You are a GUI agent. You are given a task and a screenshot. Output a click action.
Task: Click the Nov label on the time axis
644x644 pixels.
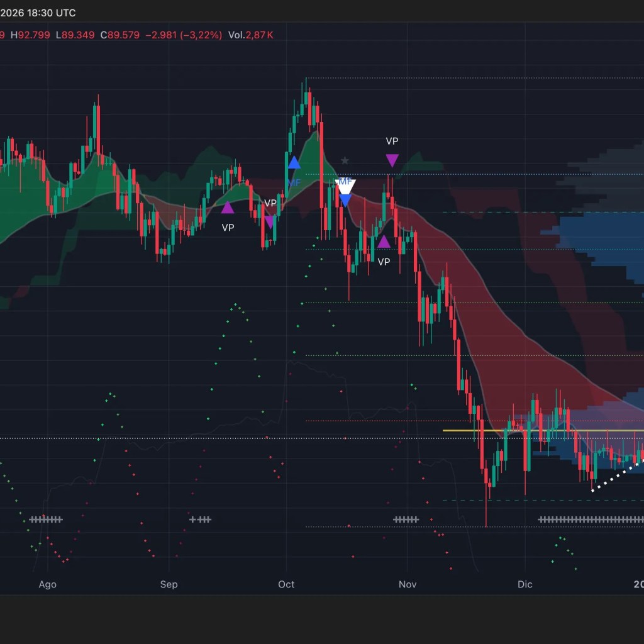point(408,584)
